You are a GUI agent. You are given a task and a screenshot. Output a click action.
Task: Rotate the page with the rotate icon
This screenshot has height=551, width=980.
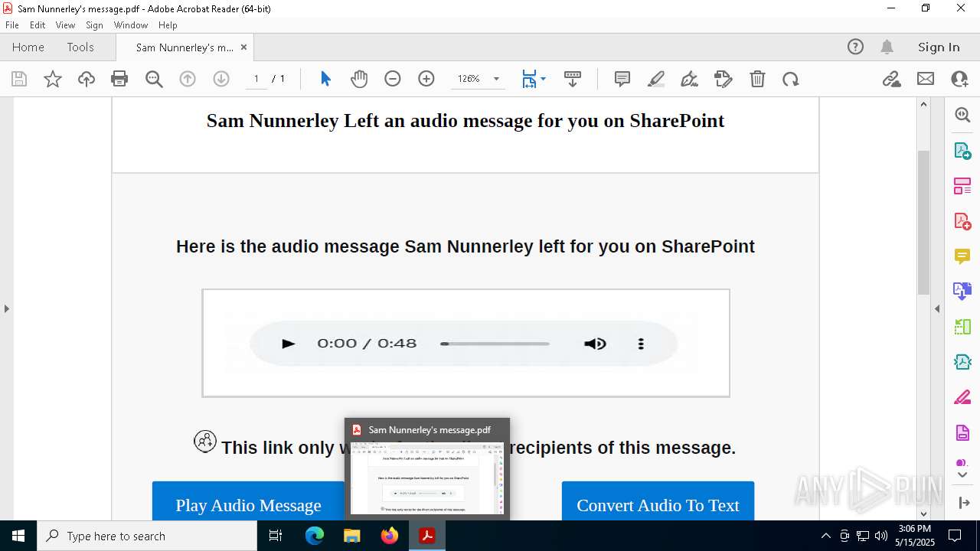click(791, 79)
